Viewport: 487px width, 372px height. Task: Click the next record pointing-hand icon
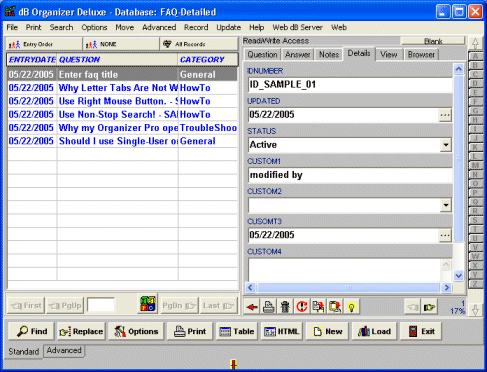[429, 307]
